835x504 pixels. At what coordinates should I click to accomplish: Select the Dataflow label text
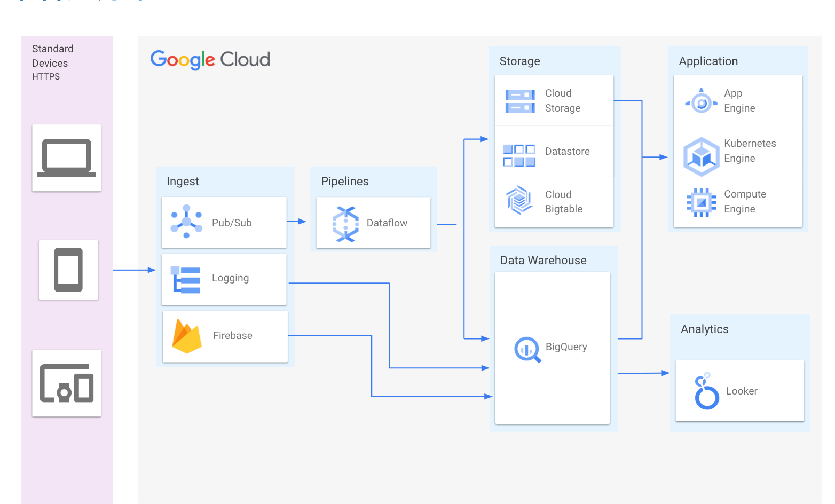pos(387,223)
